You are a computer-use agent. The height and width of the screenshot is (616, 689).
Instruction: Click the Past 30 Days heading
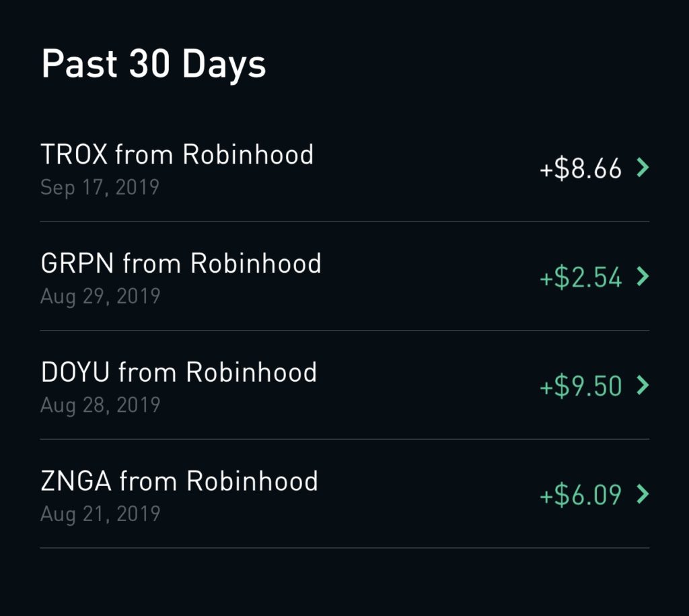154,65
